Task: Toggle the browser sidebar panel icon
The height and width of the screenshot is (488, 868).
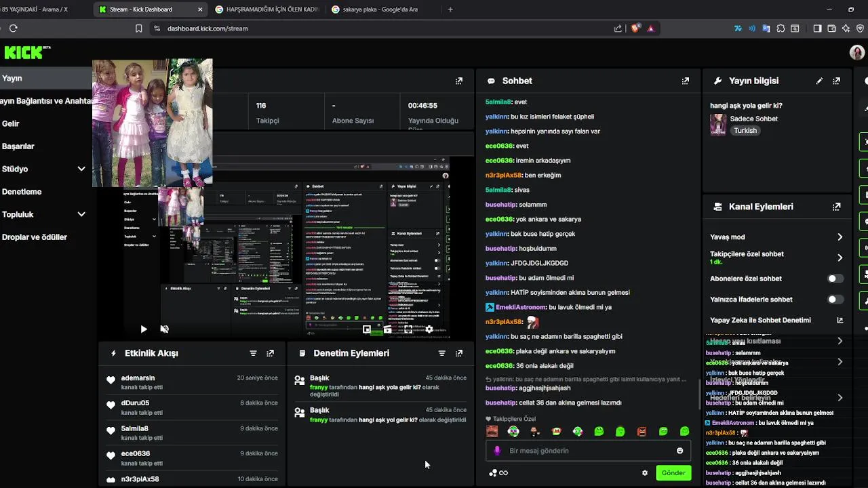Action: coord(817,28)
